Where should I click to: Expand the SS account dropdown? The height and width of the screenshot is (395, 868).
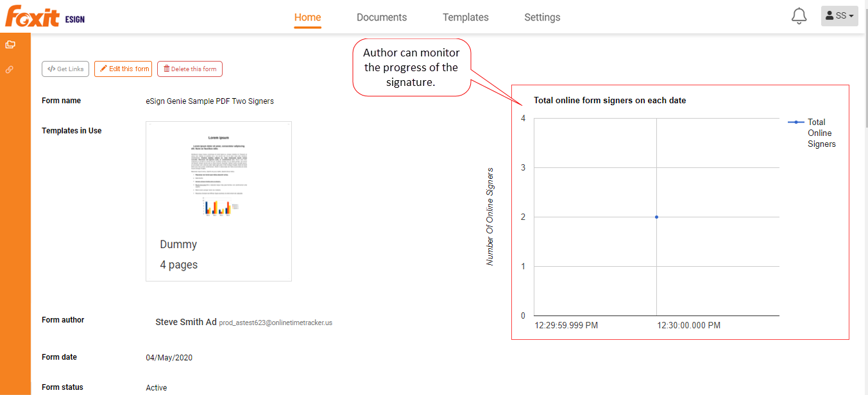click(840, 16)
